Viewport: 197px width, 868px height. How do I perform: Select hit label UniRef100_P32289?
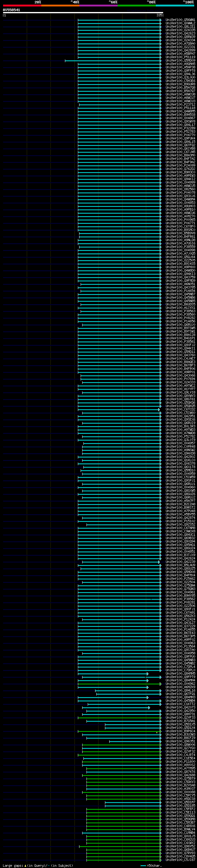tap(180, 128)
